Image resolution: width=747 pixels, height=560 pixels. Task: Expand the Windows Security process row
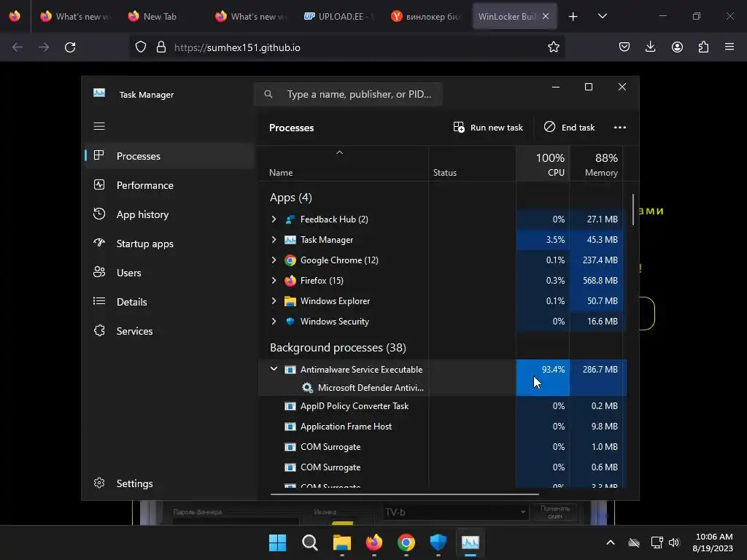coord(274,322)
